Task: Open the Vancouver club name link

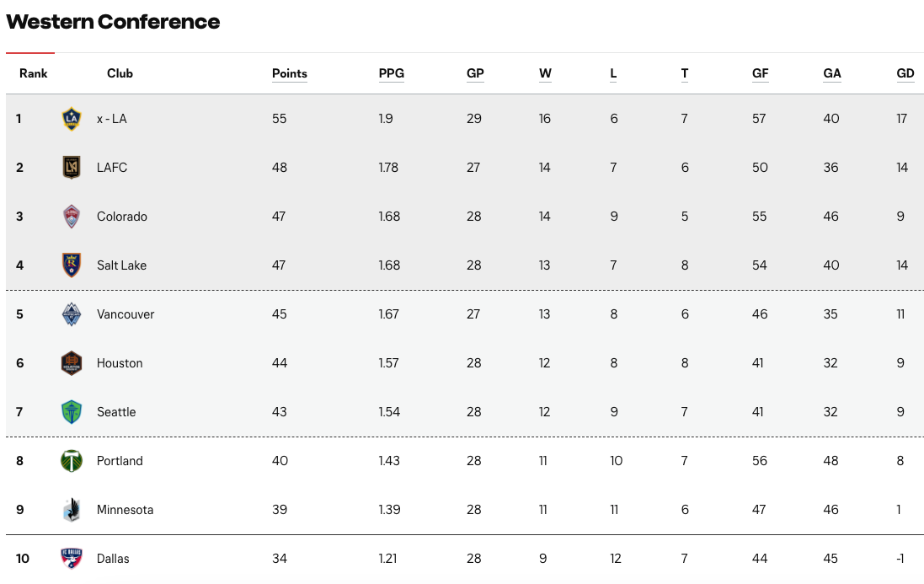Action: coord(126,314)
